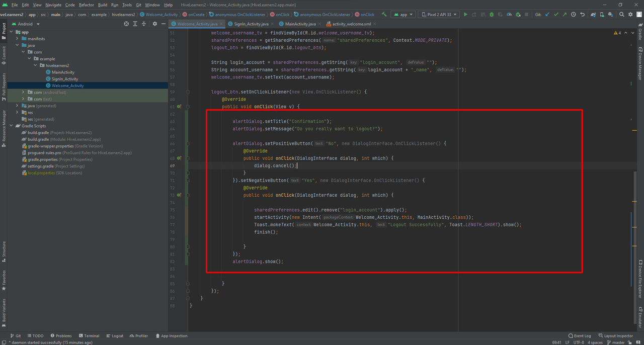Open the account avatar icon
Viewport: 644px width, 345px height.
pyautogui.click(x=639, y=15)
